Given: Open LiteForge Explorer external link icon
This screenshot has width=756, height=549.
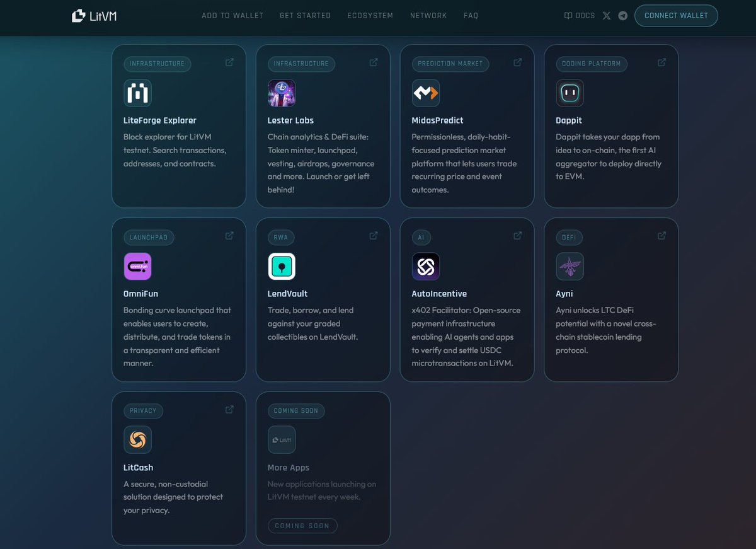Looking at the screenshot, I should pyautogui.click(x=229, y=62).
